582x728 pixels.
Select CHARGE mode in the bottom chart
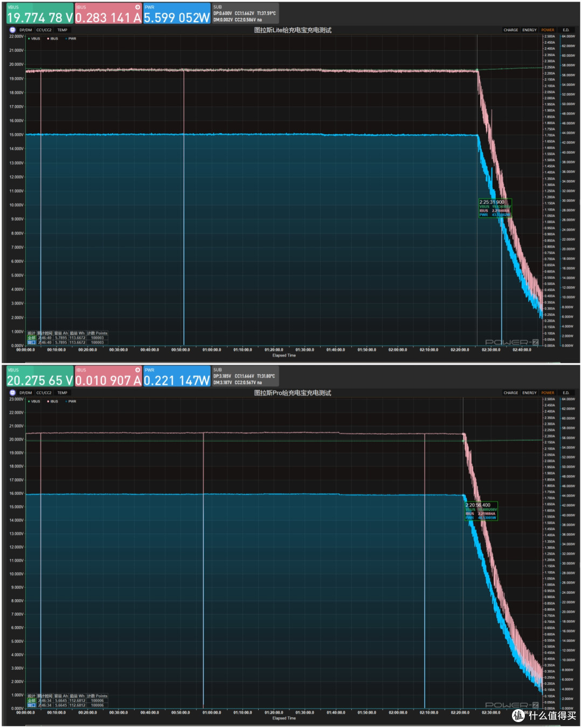pyautogui.click(x=511, y=393)
